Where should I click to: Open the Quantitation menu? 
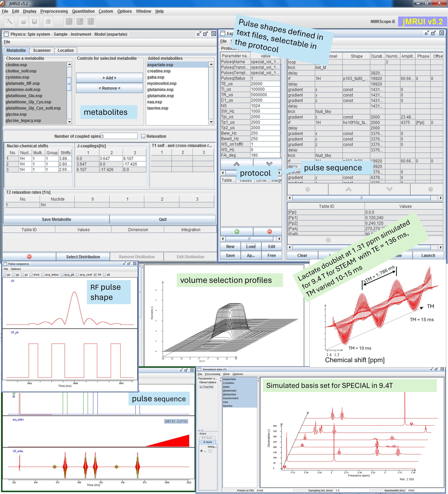[x=83, y=11]
